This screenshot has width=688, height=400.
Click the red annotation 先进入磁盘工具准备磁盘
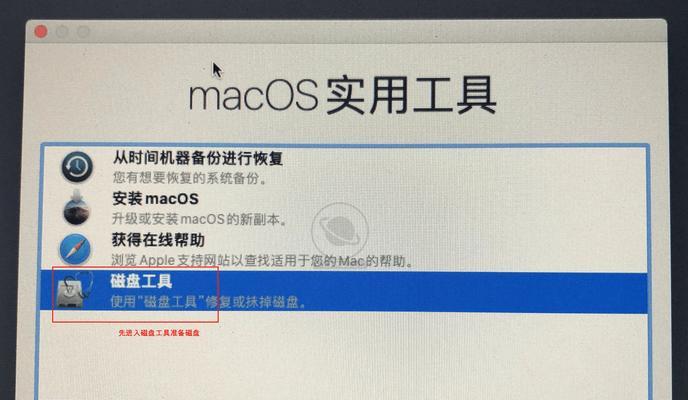click(x=159, y=333)
